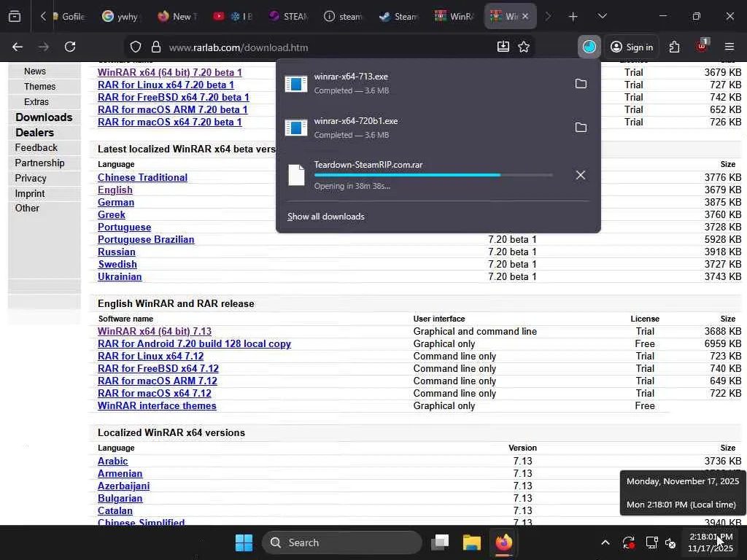Switch to the Gofile tab
747x560 pixels.
(68, 17)
